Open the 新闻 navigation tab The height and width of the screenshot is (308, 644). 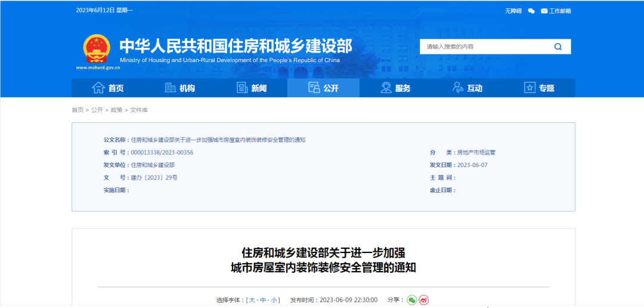(x=252, y=88)
